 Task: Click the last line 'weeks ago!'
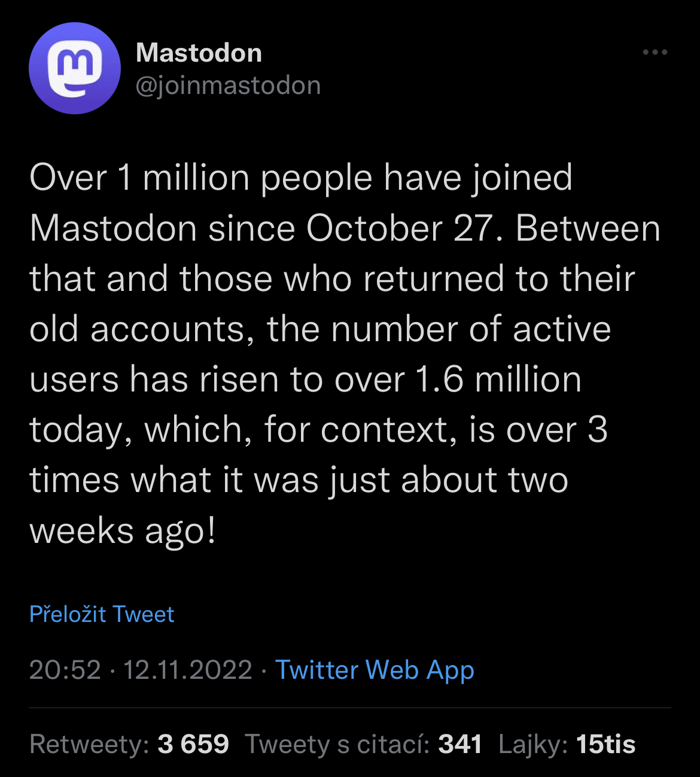tap(123, 532)
